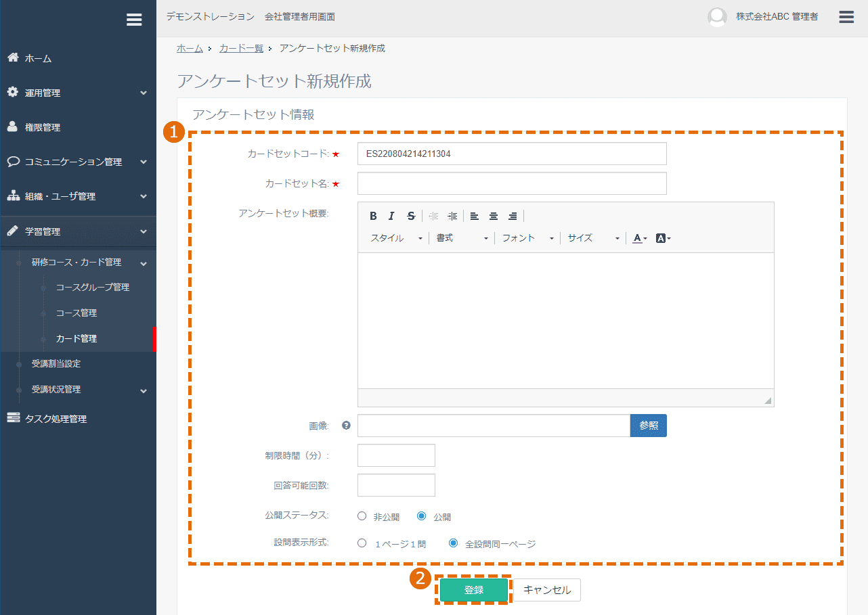Decrease indent in the editor toolbar
Viewport: 868px width, 615px height.
click(x=433, y=216)
